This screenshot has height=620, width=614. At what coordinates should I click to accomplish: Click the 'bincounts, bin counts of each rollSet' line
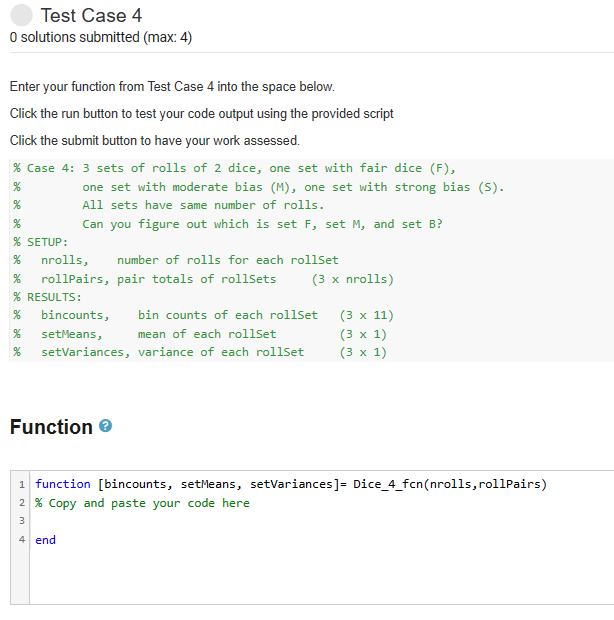point(203,315)
